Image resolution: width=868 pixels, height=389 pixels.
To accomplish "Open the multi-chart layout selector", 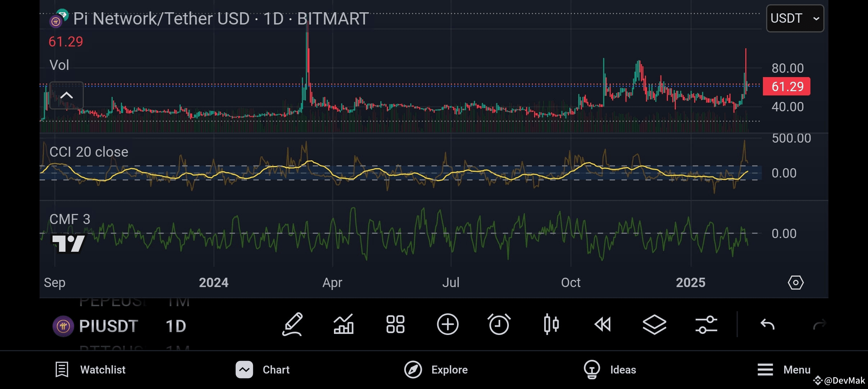I will [395, 324].
